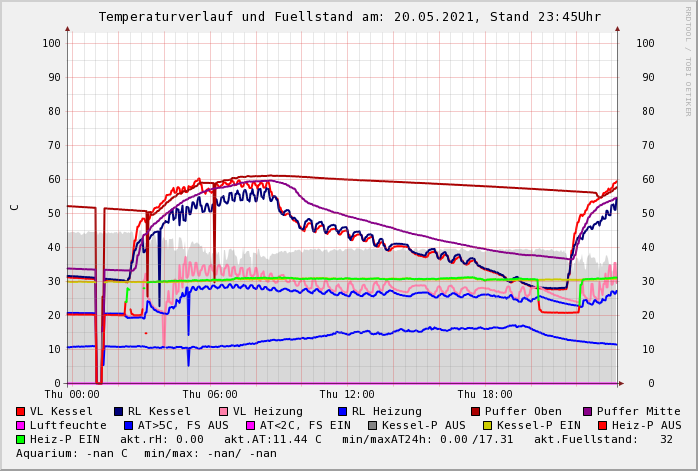The width and height of the screenshot is (698, 471).
Task: Click the chart title Temperaturverlauf und Fuellstand
Action: (x=349, y=17)
